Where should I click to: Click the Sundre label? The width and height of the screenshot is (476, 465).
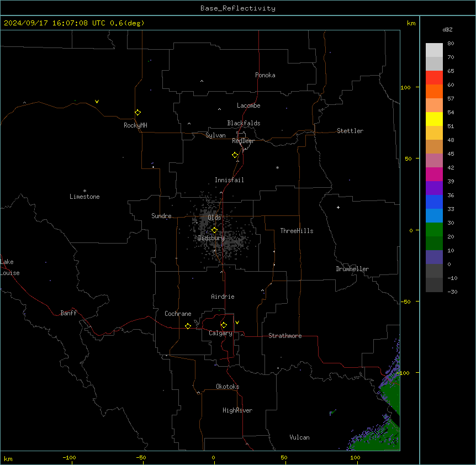pos(161,216)
